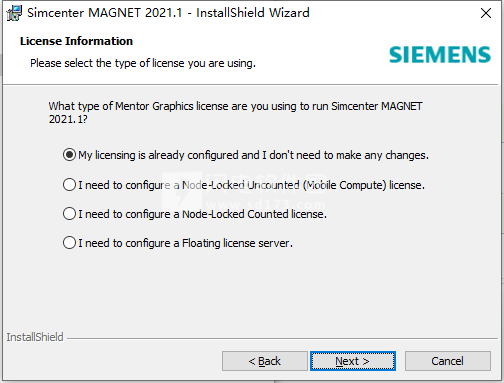
Task: Click the 'My licensing is already configured' label text
Action: tap(253, 155)
